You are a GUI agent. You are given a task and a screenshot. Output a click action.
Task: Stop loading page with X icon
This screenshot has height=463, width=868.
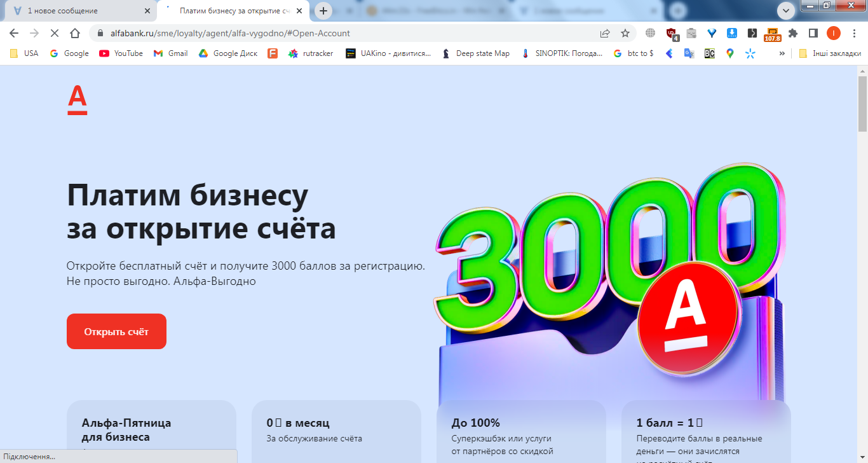(55, 33)
